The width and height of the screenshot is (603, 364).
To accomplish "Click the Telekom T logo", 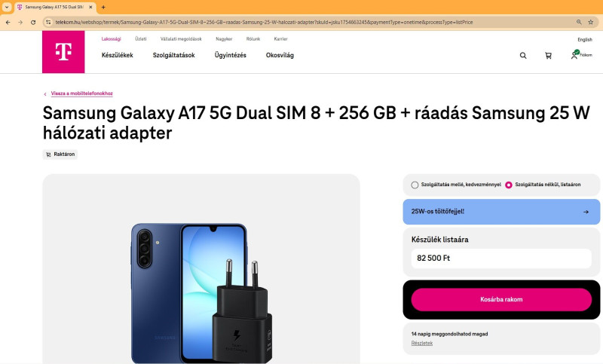I will 63,52.
